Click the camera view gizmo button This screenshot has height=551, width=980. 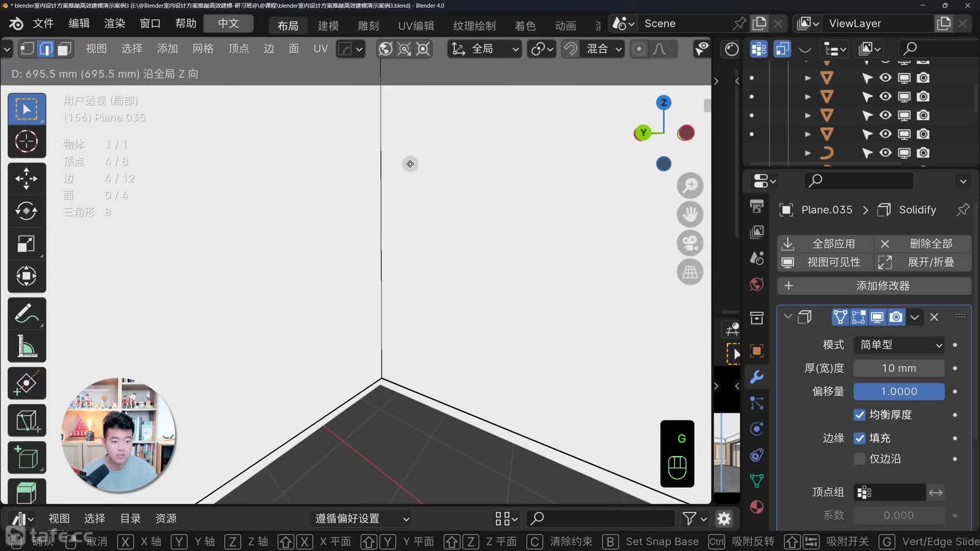point(690,243)
